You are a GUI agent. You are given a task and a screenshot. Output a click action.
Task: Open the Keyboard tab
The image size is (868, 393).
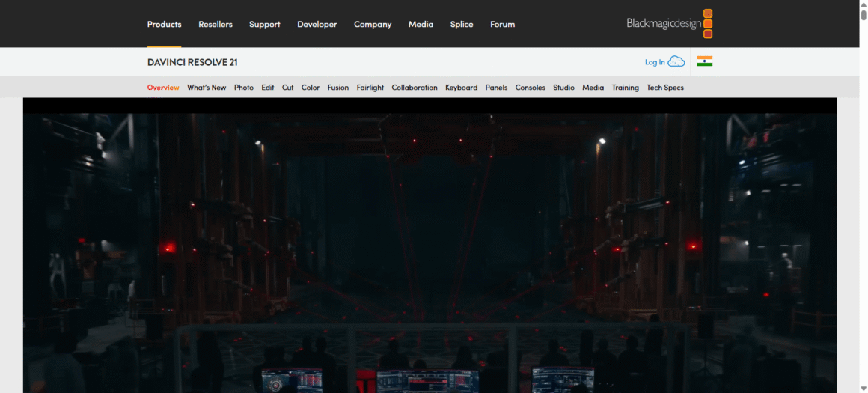461,88
